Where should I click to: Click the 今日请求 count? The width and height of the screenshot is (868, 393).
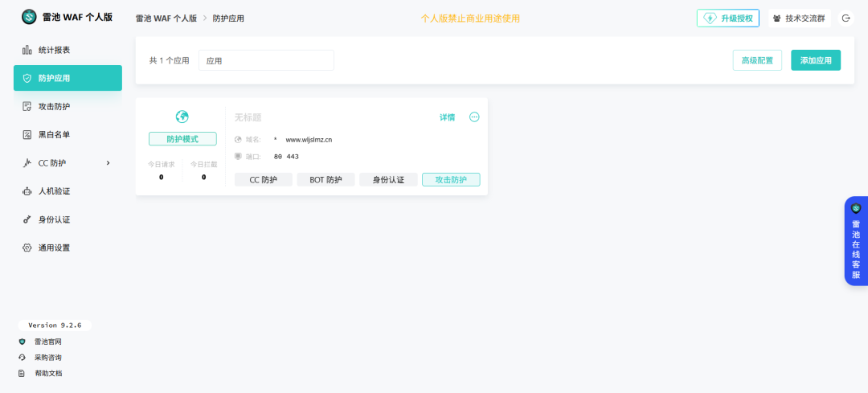[x=161, y=177]
